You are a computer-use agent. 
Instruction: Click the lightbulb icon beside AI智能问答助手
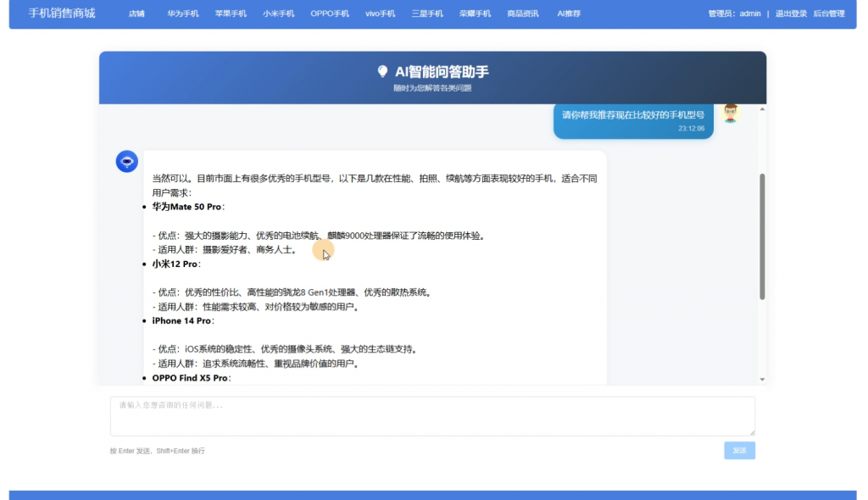pos(382,71)
